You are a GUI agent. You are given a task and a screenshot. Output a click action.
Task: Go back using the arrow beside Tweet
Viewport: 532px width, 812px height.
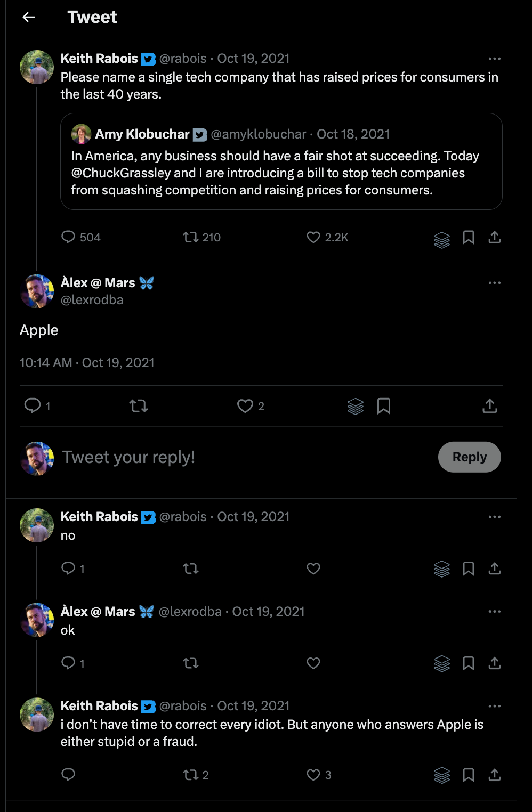point(29,17)
